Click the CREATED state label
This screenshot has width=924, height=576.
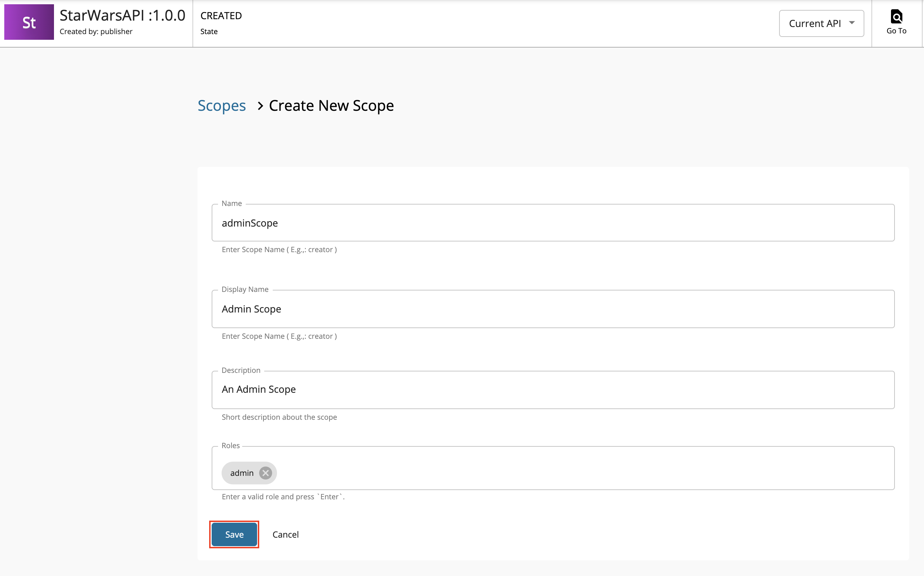coord(221,16)
